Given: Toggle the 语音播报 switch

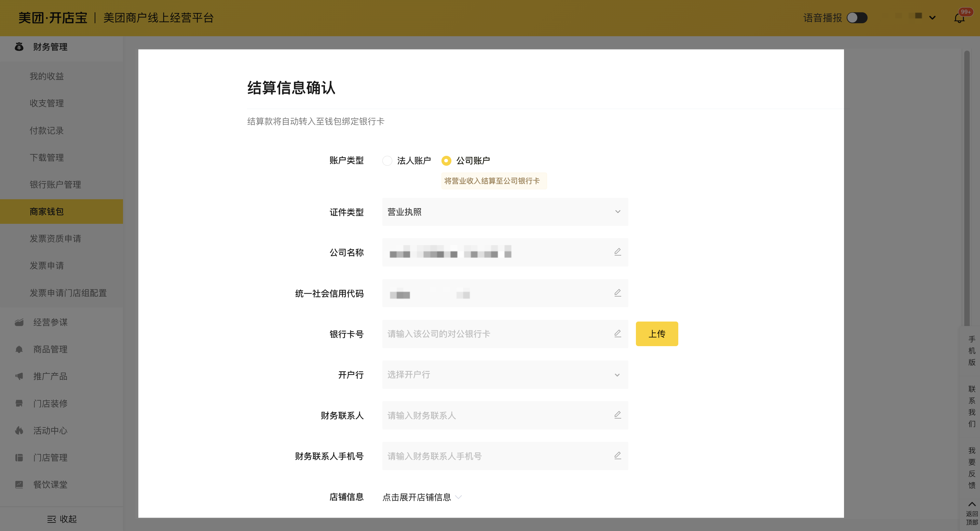Looking at the screenshot, I should tap(857, 18).
